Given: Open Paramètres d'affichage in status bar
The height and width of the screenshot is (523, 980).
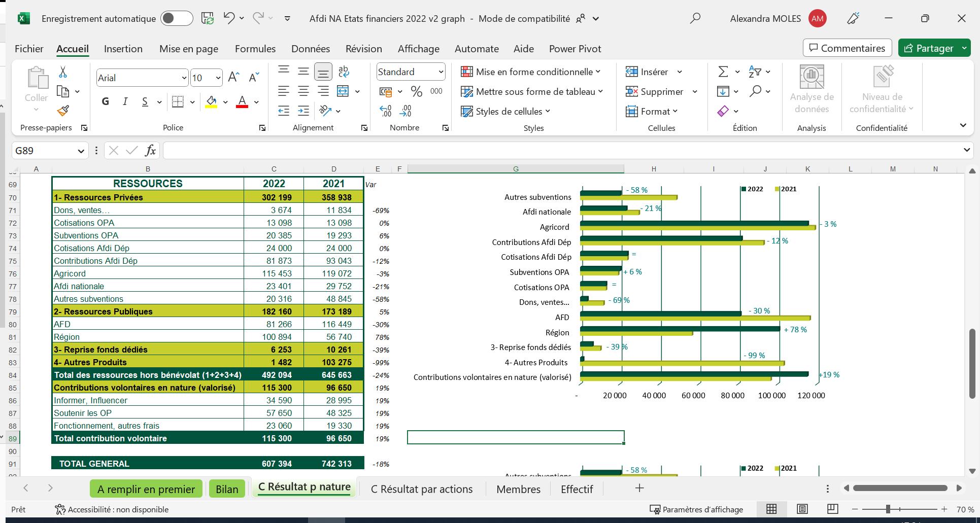Looking at the screenshot, I should [x=696, y=509].
